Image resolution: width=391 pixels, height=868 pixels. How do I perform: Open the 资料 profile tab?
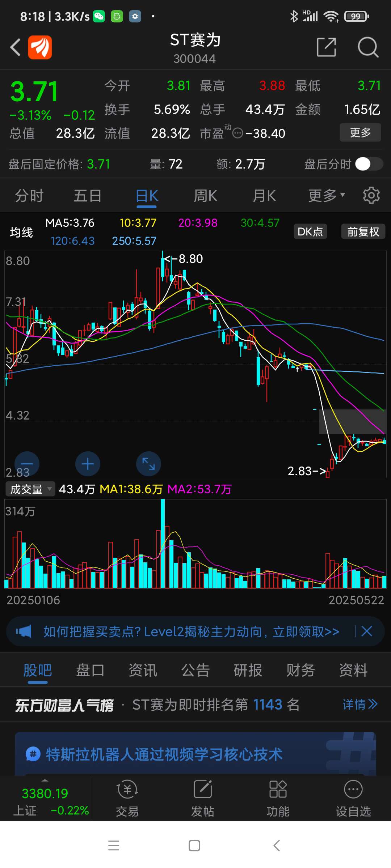pyautogui.click(x=353, y=670)
